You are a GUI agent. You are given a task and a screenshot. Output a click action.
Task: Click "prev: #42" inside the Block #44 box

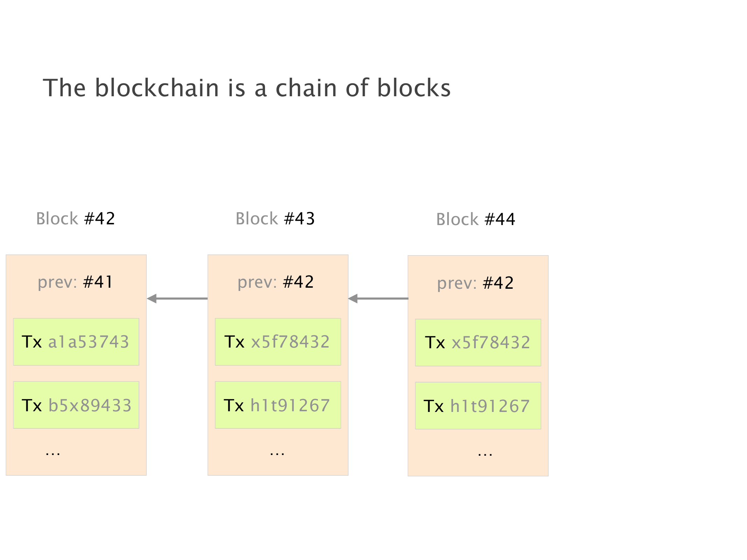click(475, 283)
